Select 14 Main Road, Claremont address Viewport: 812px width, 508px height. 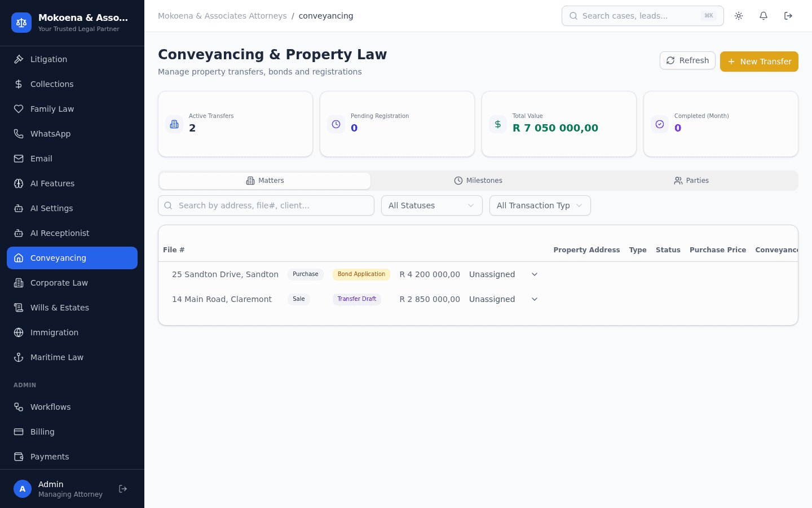tap(222, 299)
